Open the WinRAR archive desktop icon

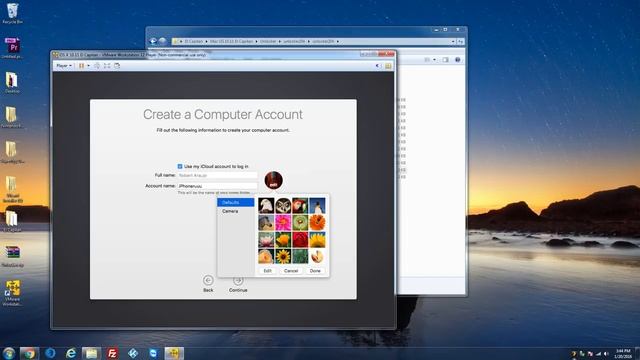coord(12,256)
